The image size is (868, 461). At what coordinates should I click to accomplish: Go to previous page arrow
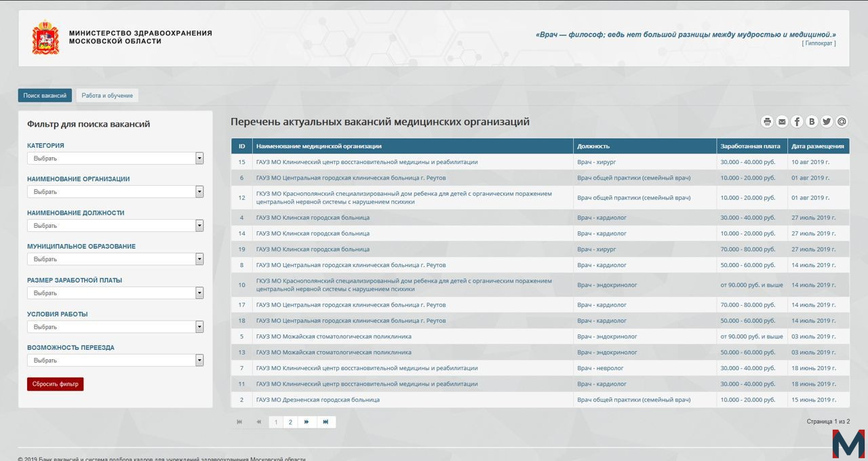pos(258,422)
